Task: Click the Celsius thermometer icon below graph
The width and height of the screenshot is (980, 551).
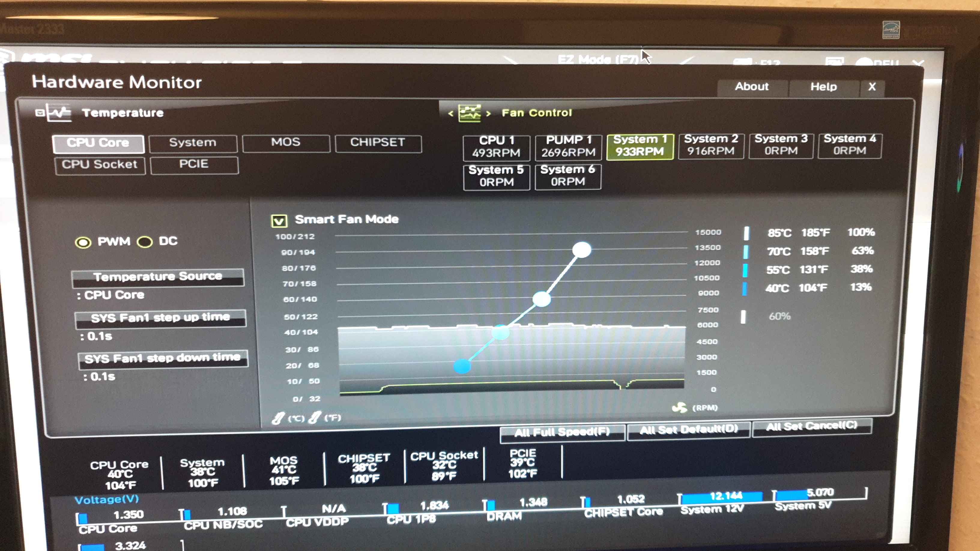Action: click(278, 418)
